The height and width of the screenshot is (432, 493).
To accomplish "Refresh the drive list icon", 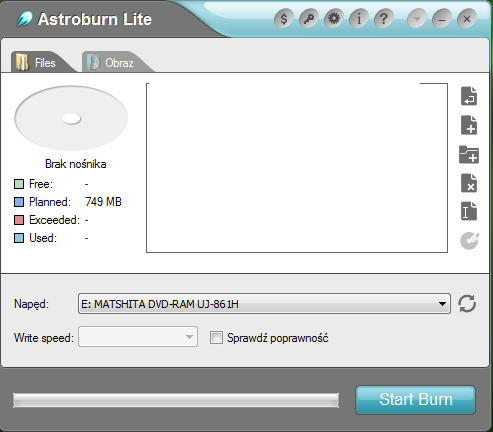I will pos(467,304).
